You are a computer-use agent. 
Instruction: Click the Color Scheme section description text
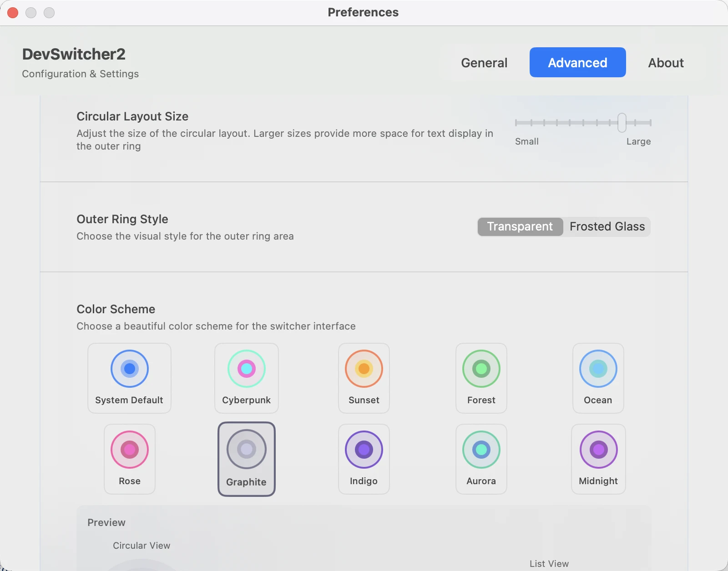coord(216,326)
